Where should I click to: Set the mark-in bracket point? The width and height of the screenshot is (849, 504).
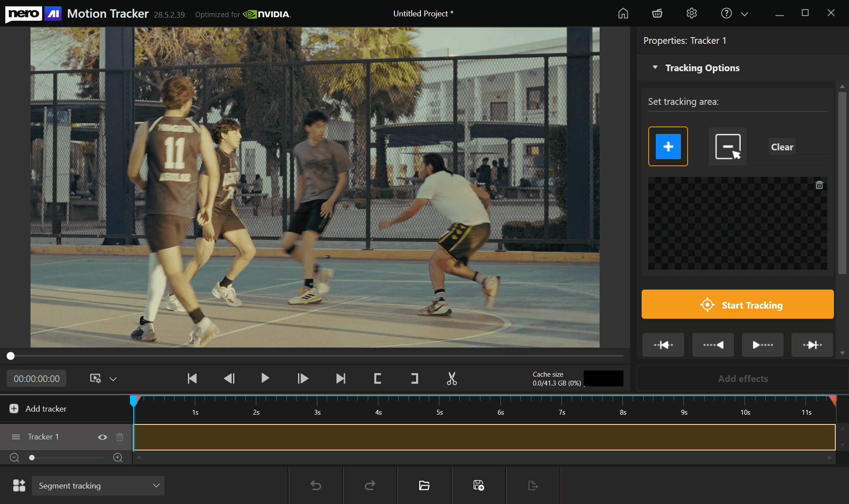pyautogui.click(x=377, y=378)
